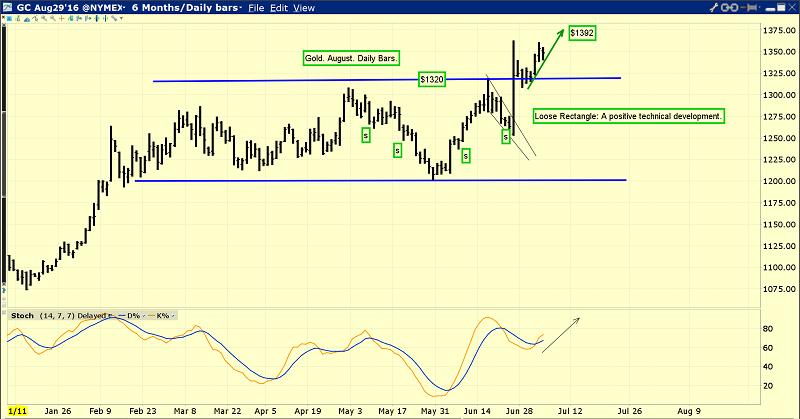Click the 1075.00 price axis value

pos(779,289)
